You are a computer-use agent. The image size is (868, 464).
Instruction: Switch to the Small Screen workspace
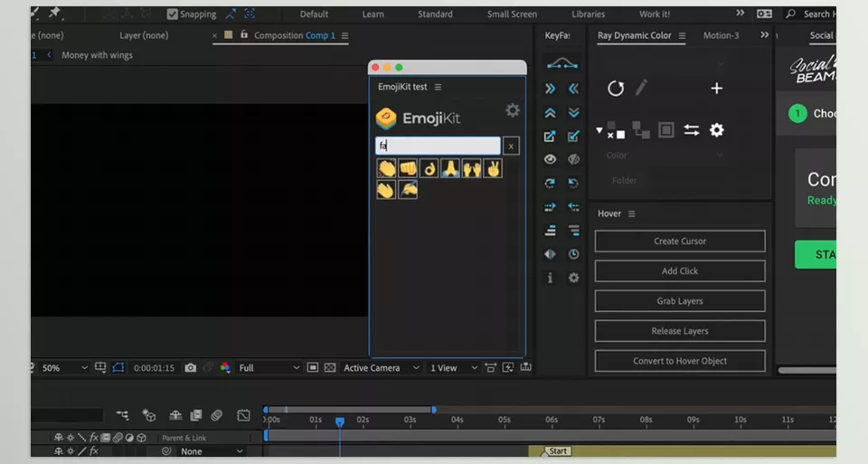tap(512, 14)
